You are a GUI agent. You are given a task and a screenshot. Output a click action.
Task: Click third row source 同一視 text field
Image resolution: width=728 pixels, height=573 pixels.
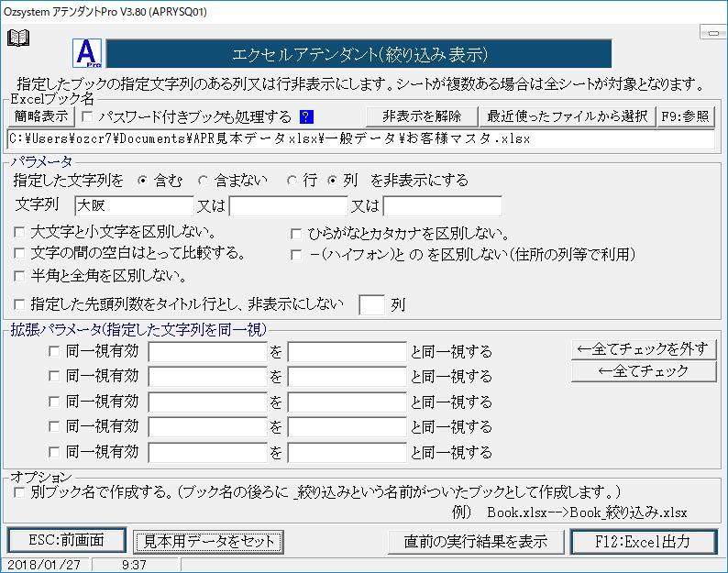pos(207,402)
